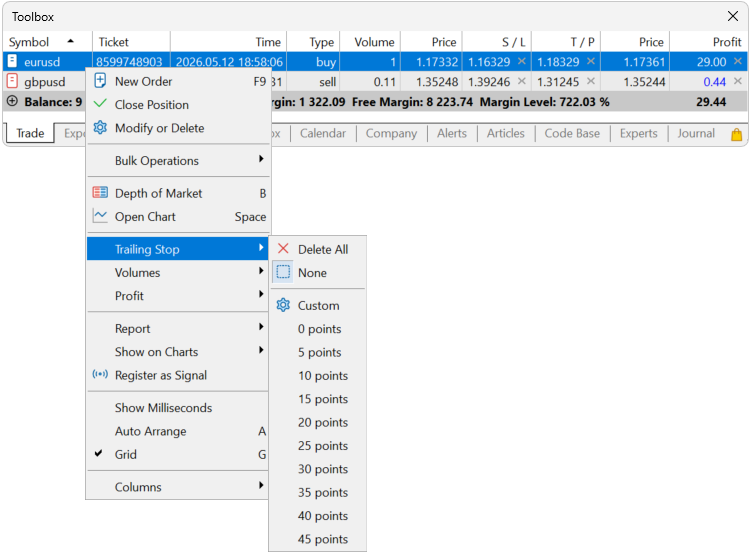750x554 pixels.
Task: Sort by the Ticket column header
Action: click(x=131, y=42)
